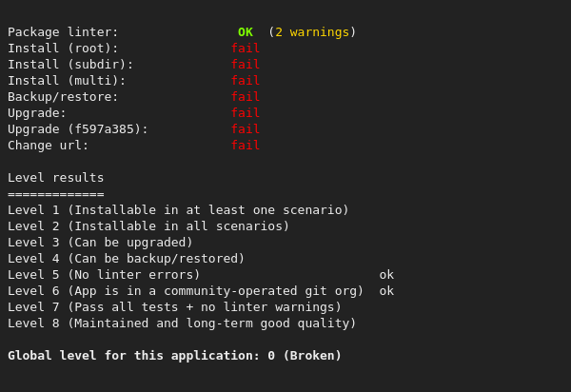Viewport: 571px width, 392px height.
Task: Click the "Package linter:" label
Action: (x=64, y=32)
